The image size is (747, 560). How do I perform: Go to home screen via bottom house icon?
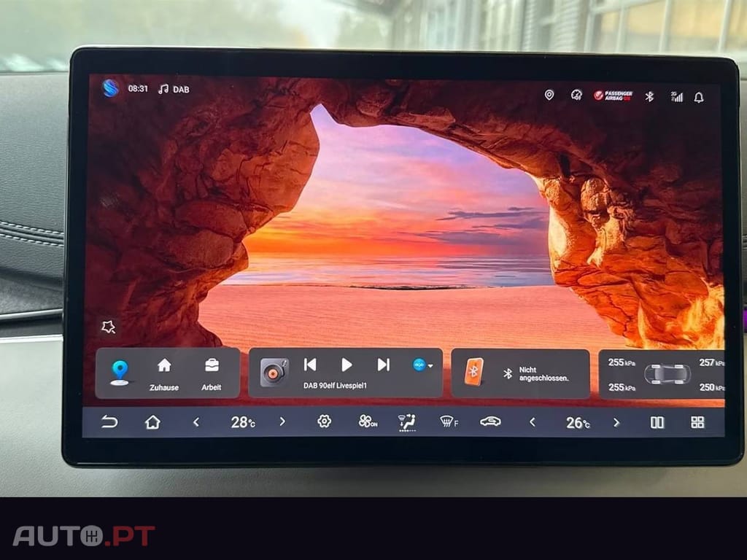pos(152,422)
